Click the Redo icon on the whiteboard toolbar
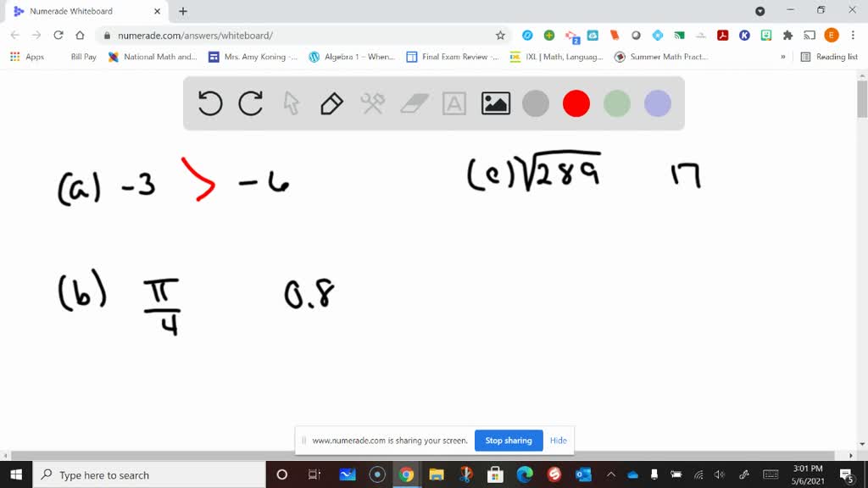Viewport: 868px width, 488px height. pos(249,103)
